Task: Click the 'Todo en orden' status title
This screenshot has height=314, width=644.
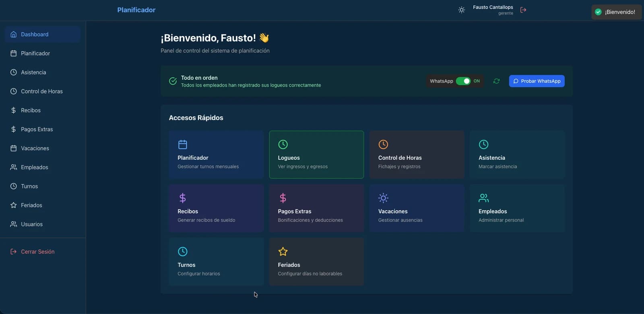Action: [x=199, y=78]
